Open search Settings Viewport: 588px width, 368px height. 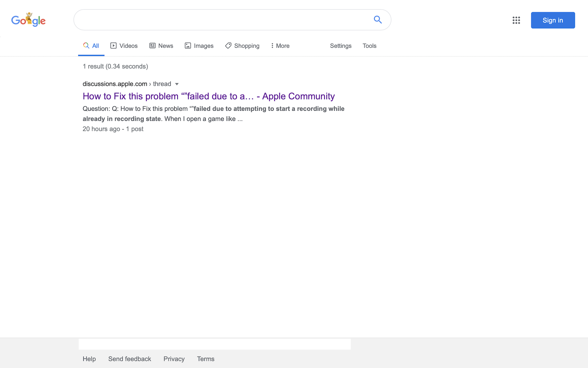click(341, 46)
